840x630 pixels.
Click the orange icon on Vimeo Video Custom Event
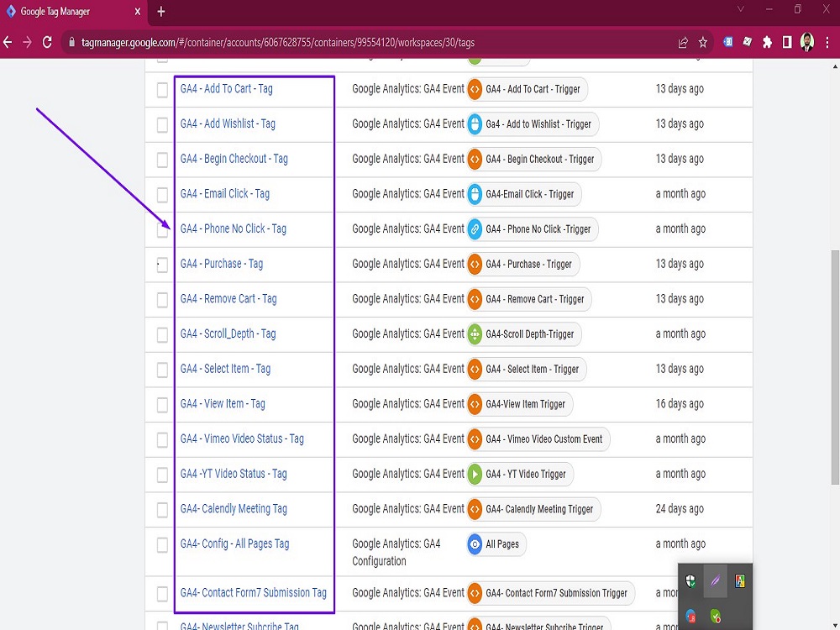tap(474, 438)
